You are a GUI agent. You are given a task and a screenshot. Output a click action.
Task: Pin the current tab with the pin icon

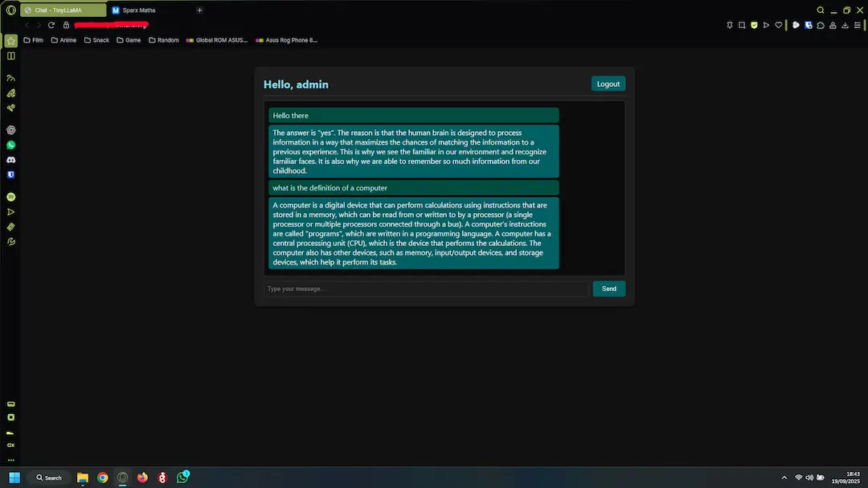point(730,25)
